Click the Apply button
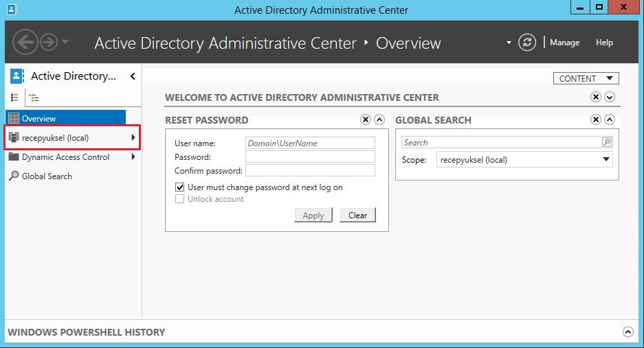644x348 pixels. click(x=313, y=216)
